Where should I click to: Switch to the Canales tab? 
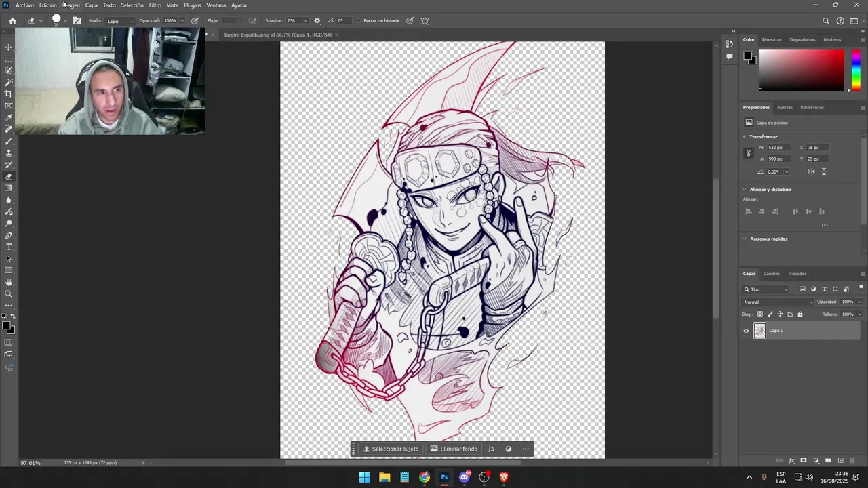coord(772,274)
